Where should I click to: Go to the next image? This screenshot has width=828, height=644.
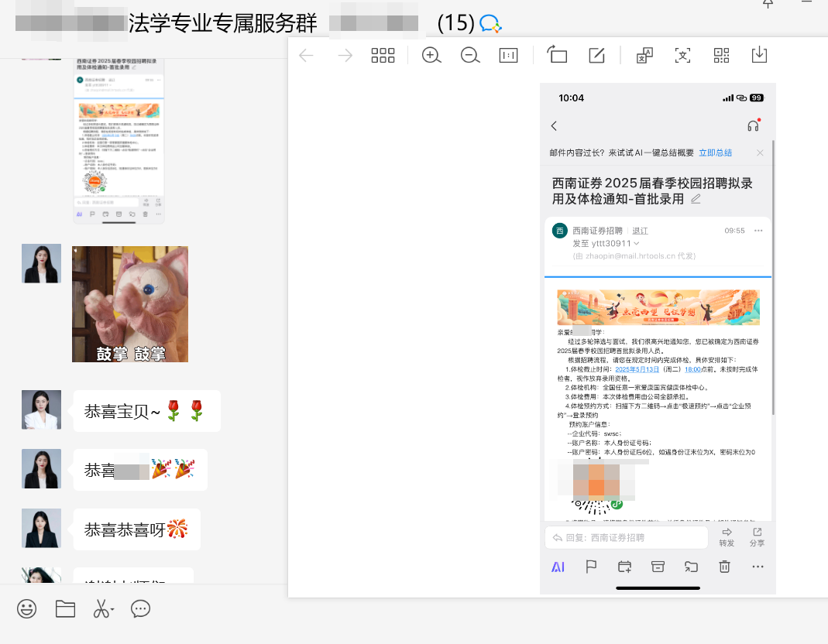(345, 56)
